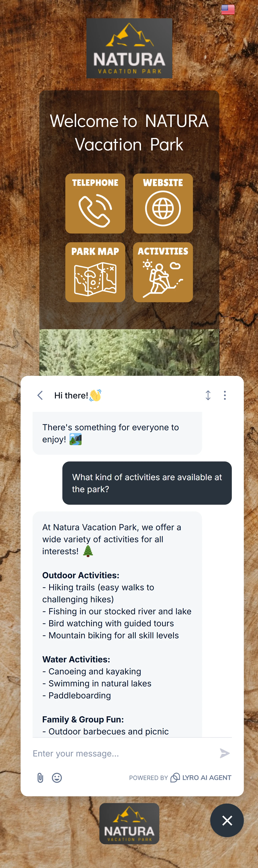Click the Outdoor Activities heading in the reply
The width and height of the screenshot is (258, 868).
[x=81, y=575]
